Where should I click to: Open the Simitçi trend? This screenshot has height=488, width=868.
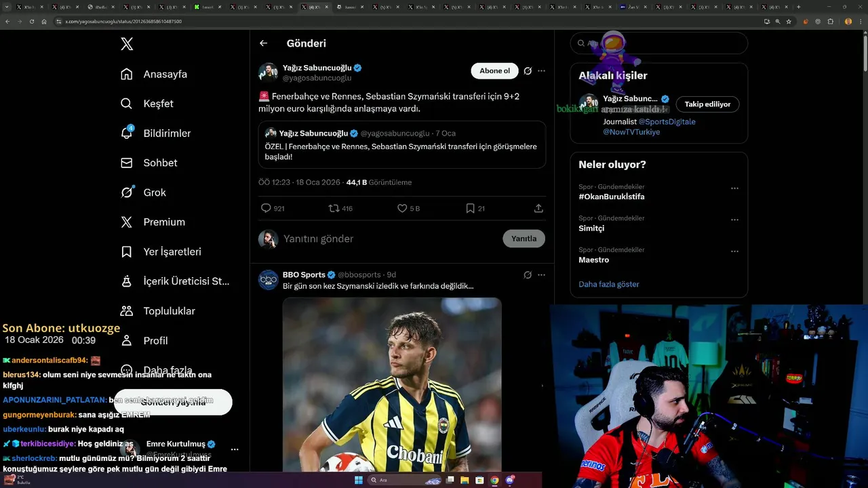(591, 228)
